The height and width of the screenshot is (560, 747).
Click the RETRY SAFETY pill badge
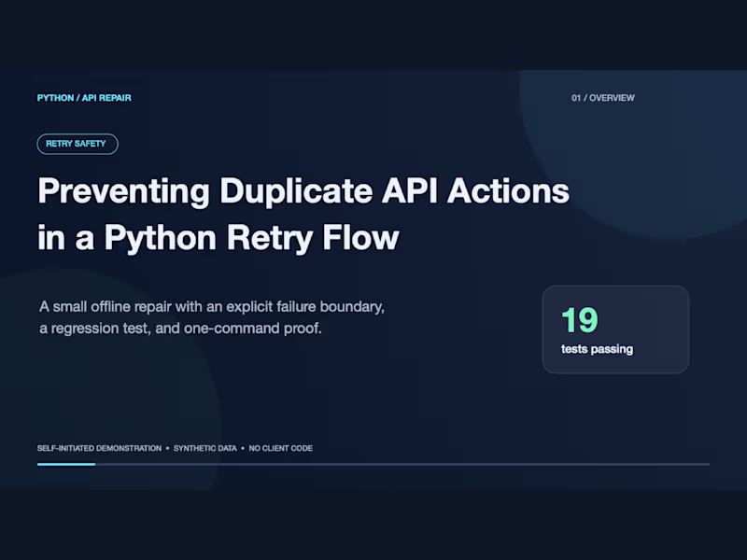pyautogui.click(x=78, y=144)
